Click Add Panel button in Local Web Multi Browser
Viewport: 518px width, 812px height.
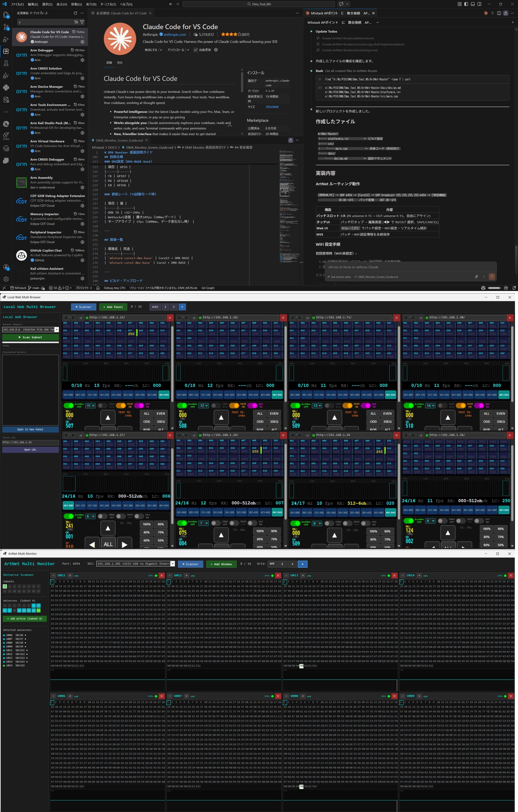coord(113,307)
